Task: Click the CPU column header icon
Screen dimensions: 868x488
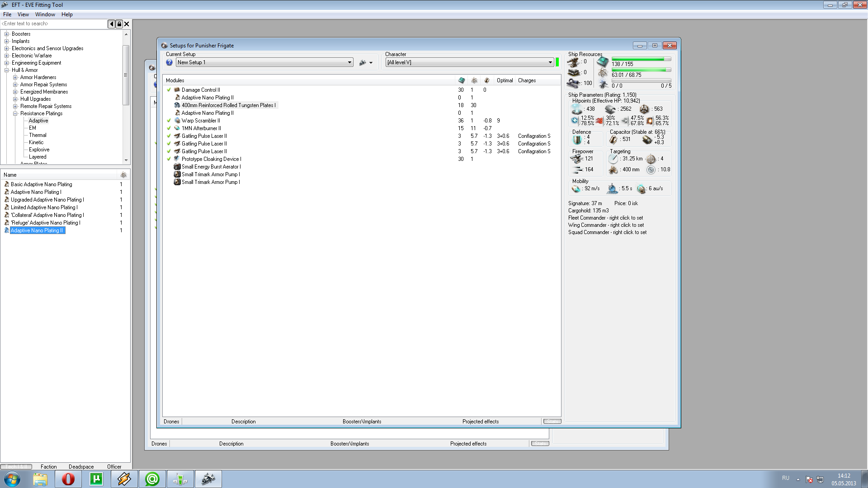Action: click(461, 80)
